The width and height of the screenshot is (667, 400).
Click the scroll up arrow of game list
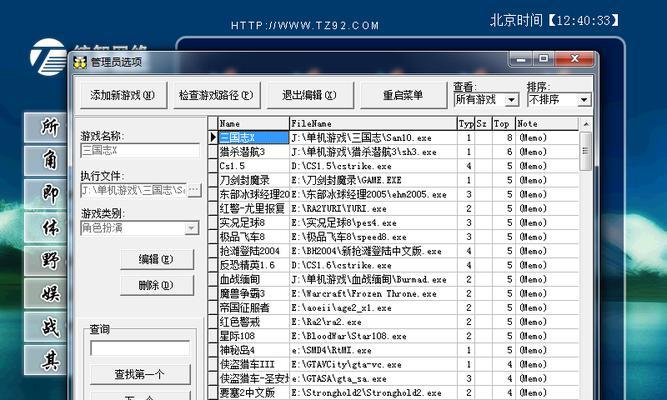[x=586, y=124]
